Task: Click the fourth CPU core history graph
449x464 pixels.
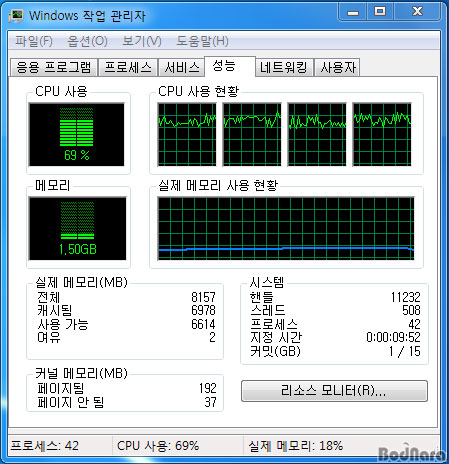Action: 382,134
